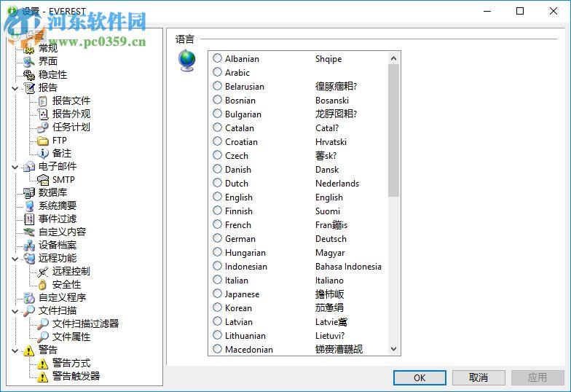Click the 界面 monitor icon
This screenshot has width=571, height=392.
(x=29, y=61)
